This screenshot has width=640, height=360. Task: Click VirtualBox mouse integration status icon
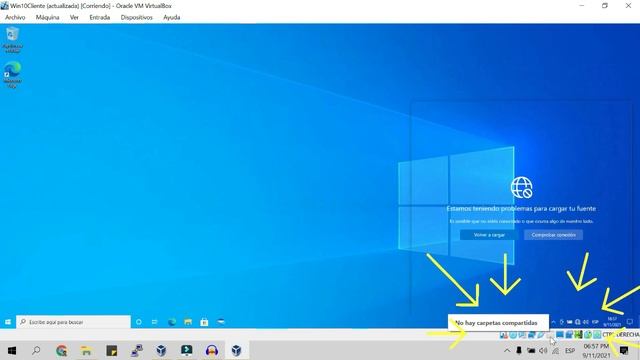[588, 335]
